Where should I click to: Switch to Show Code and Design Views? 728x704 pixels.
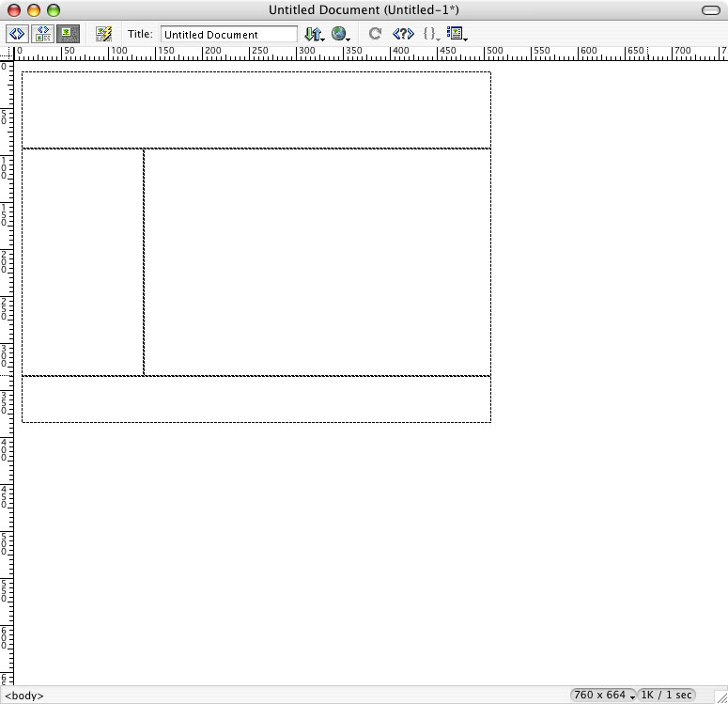[x=42, y=34]
